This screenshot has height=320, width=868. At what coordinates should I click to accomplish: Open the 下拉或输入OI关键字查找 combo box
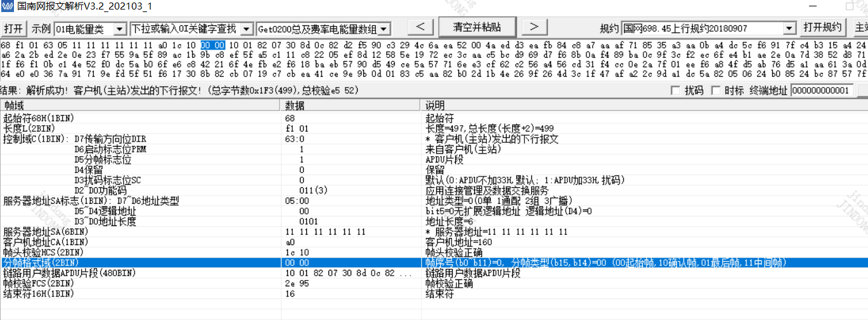click(247, 29)
